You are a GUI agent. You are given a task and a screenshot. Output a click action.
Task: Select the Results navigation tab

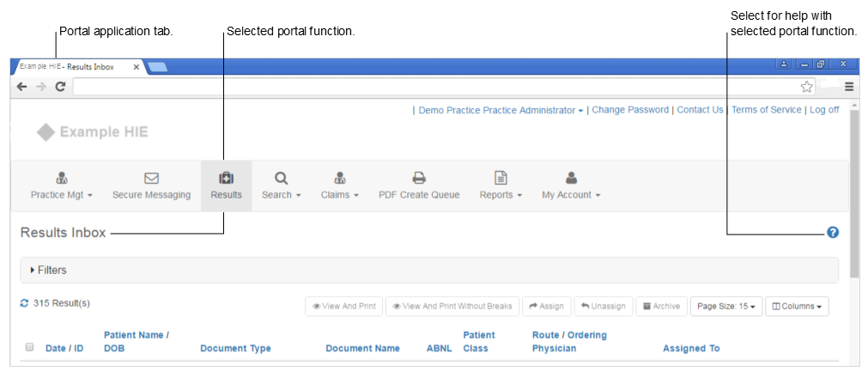(226, 186)
